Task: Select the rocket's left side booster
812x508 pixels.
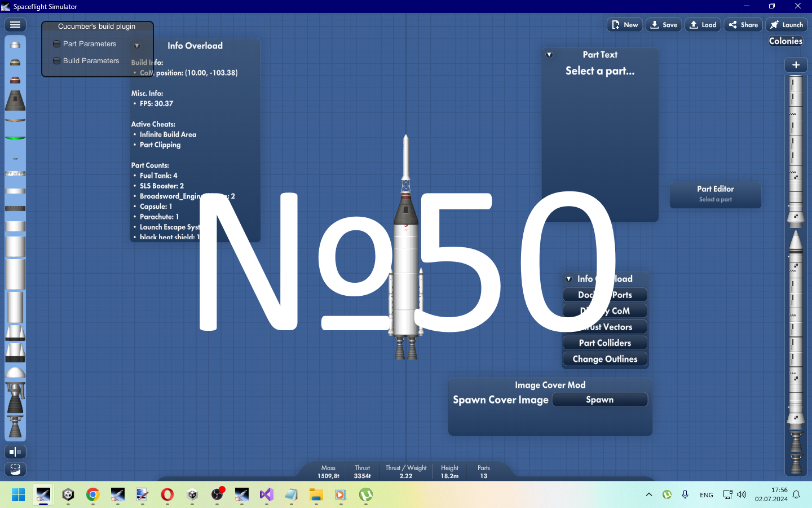Action: [390, 302]
